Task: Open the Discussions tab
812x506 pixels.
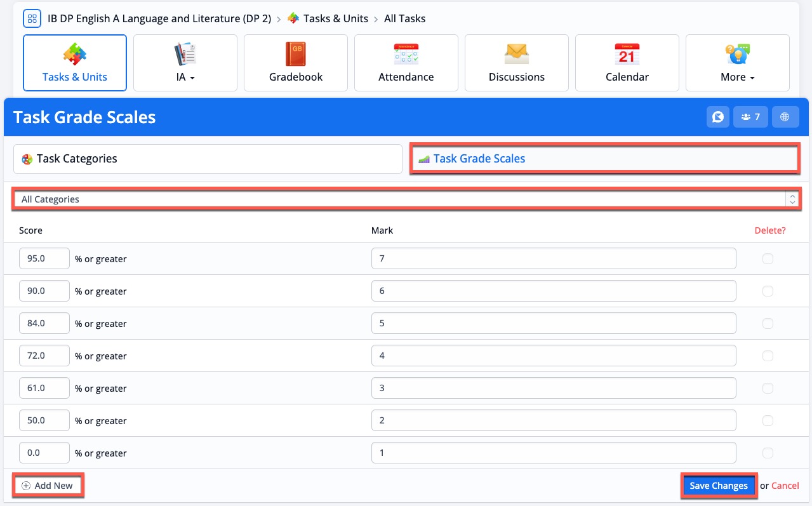Action: click(x=517, y=63)
